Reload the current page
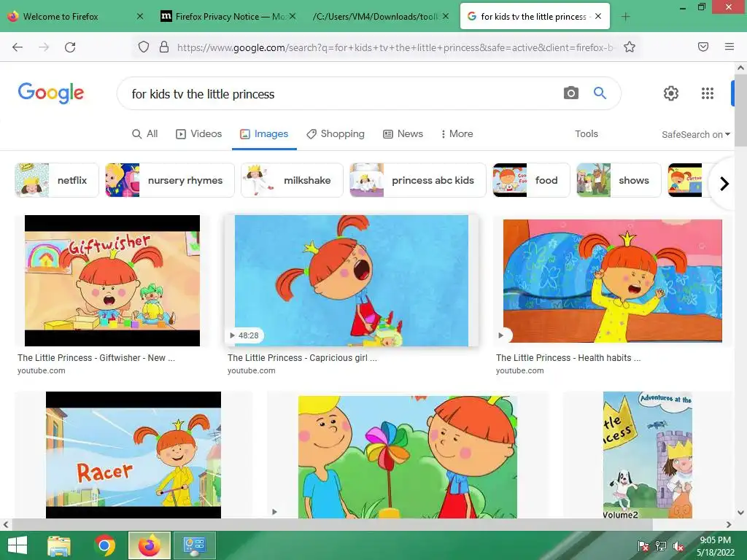Image resolution: width=747 pixels, height=560 pixels. pos(70,47)
